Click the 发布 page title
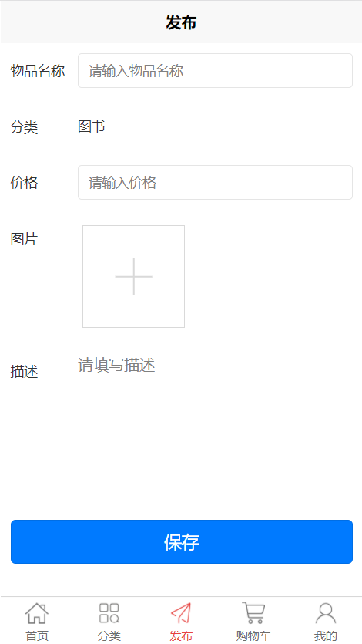Screen dimensions: 362x644 tap(181, 22)
